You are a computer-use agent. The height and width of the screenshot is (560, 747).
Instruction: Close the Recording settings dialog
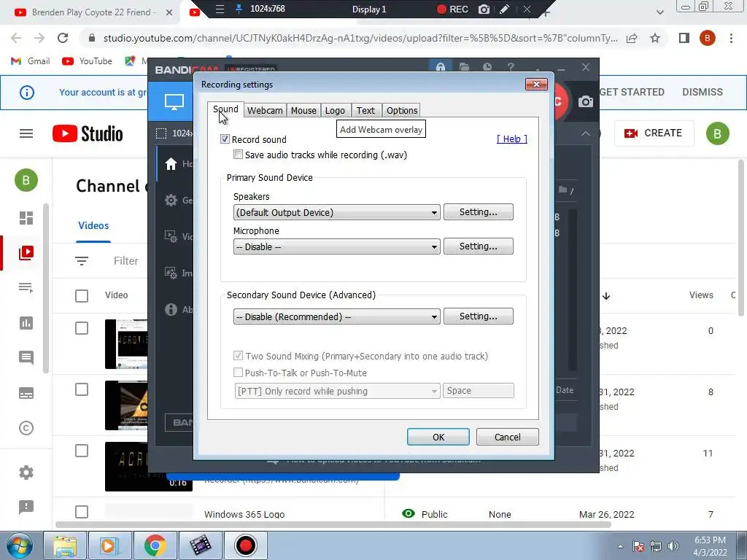point(536,85)
